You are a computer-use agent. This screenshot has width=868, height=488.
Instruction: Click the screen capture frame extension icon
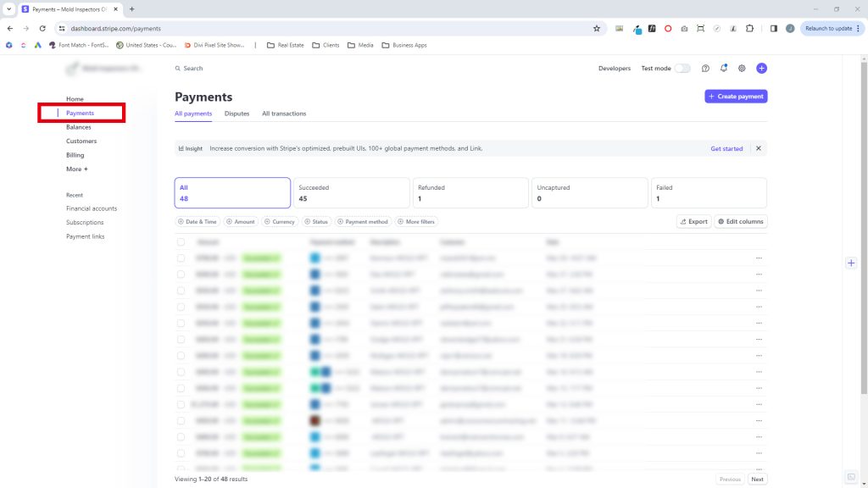(700, 28)
